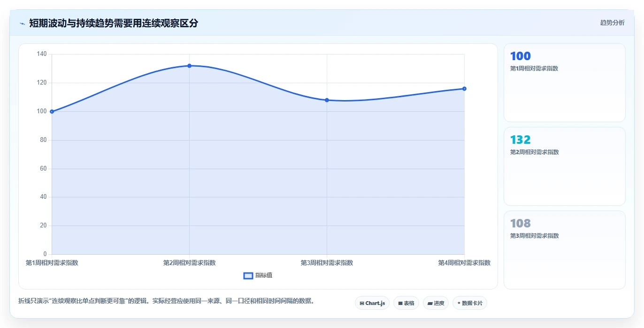Click the Chart.js tag chip
The image size is (644, 328).
(x=372, y=303)
